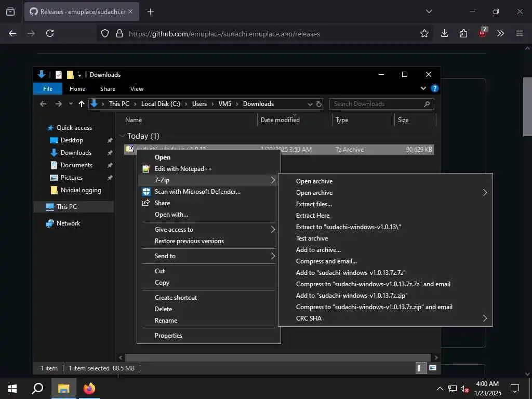Collapse the Today (1) group
This screenshot has height=399, width=532.
pyautogui.click(x=122, y=136)
